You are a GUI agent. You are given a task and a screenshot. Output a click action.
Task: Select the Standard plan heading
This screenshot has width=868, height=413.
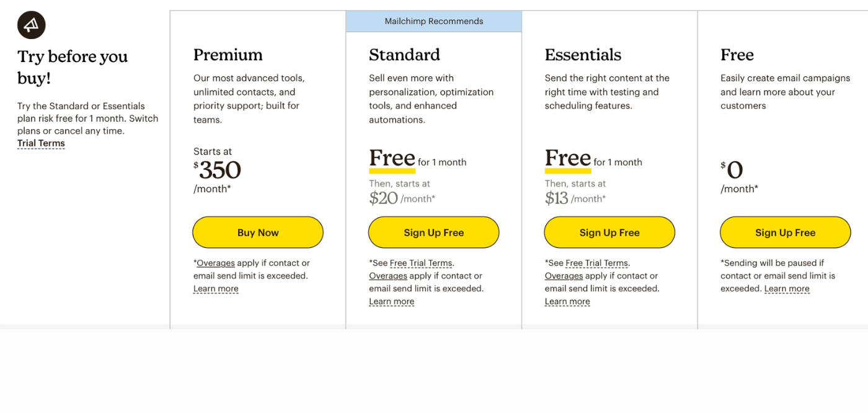[x=404, y=55]
